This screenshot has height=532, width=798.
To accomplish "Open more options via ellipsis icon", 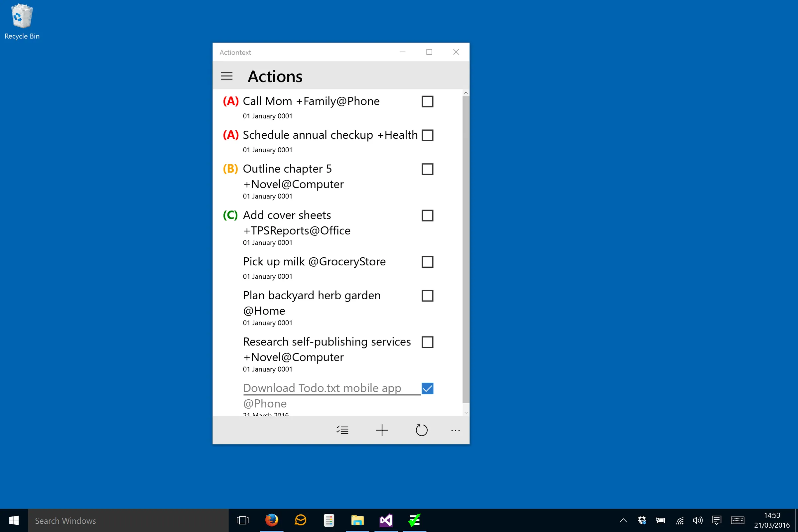I will (455, 430).
